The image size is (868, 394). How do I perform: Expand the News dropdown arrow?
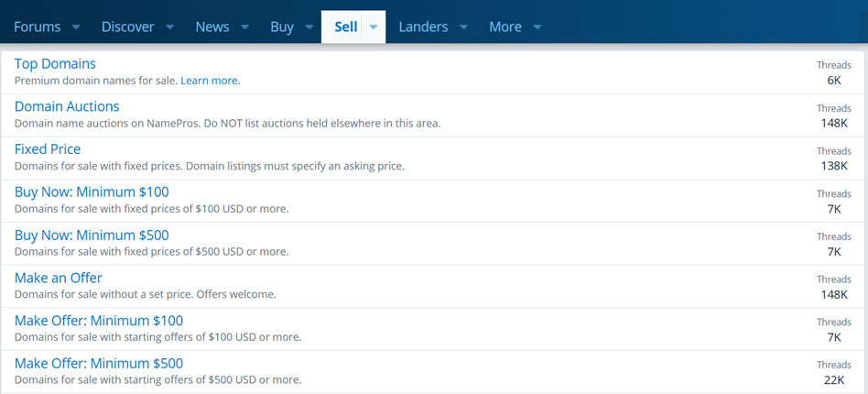pyautogui.click(x=244, y=27)
